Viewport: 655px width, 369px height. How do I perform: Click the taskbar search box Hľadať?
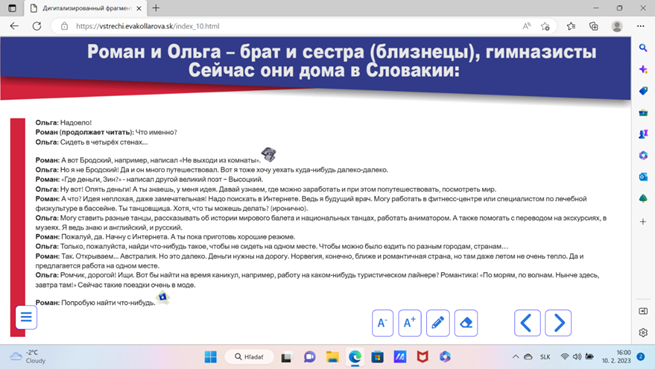coord(249,357)
